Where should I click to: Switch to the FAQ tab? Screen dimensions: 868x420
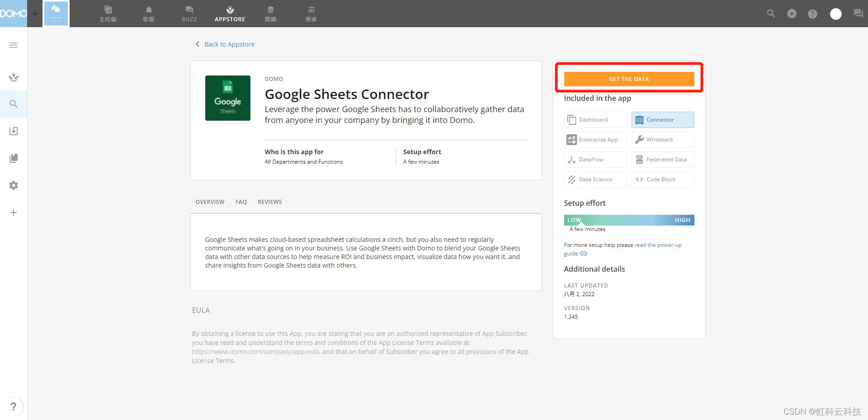point(241,202)
